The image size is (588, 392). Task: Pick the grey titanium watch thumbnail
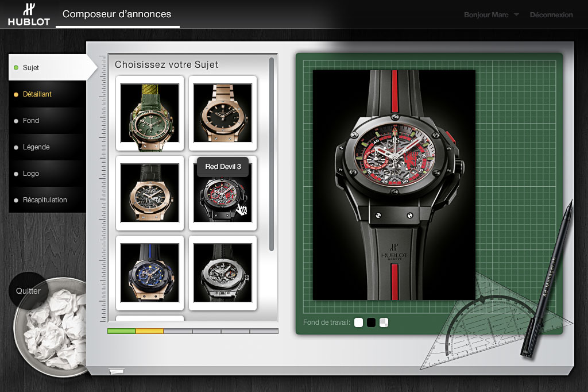223,273
